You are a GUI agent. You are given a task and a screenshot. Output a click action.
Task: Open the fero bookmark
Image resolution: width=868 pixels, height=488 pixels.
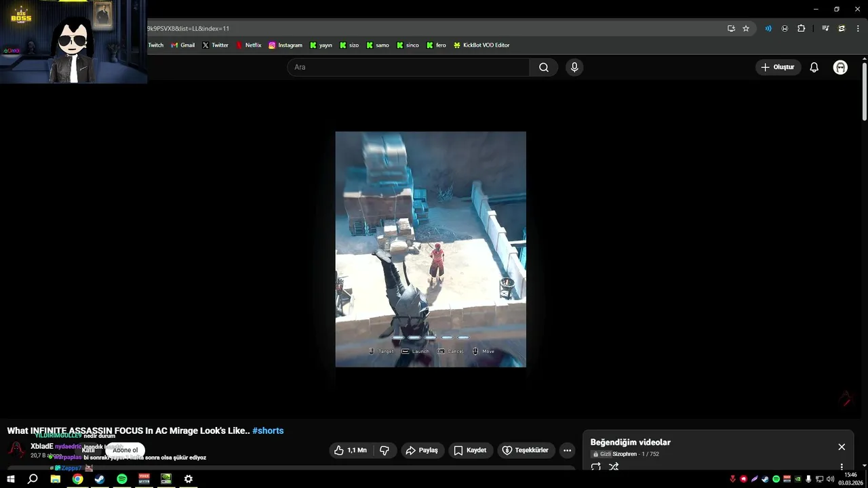tap(436, 45)
